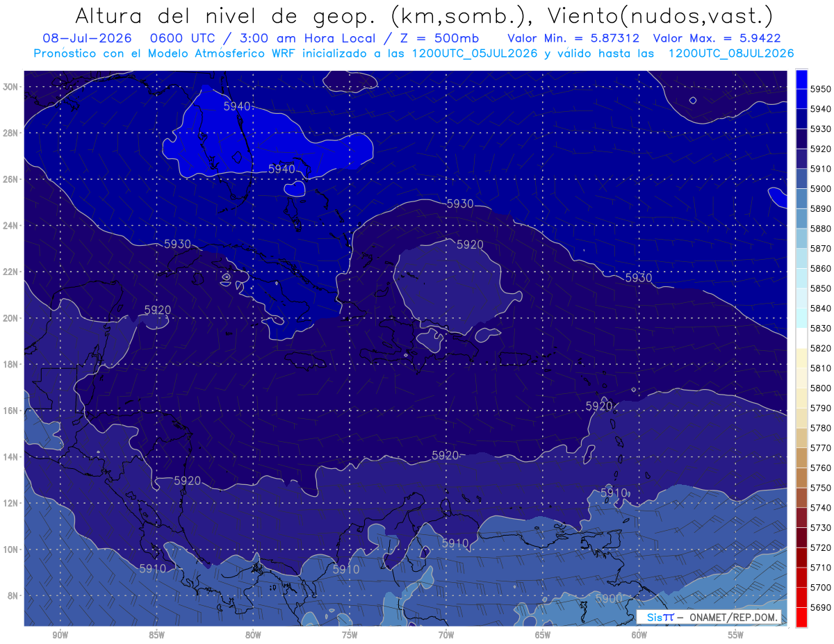This screenshot has width=834, height=644.
Task: Click the colorbar label 5760
Action: (821, 468)
